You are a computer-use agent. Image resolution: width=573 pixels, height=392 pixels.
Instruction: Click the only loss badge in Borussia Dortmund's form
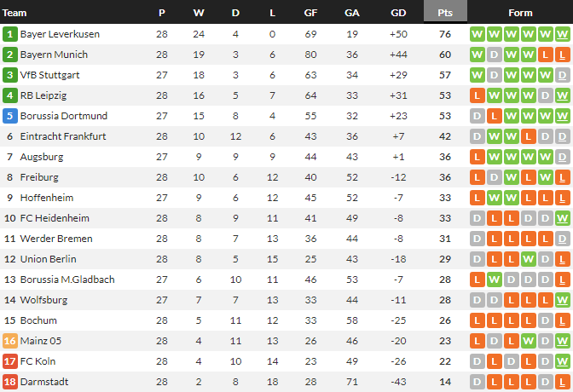pos(495,116)
